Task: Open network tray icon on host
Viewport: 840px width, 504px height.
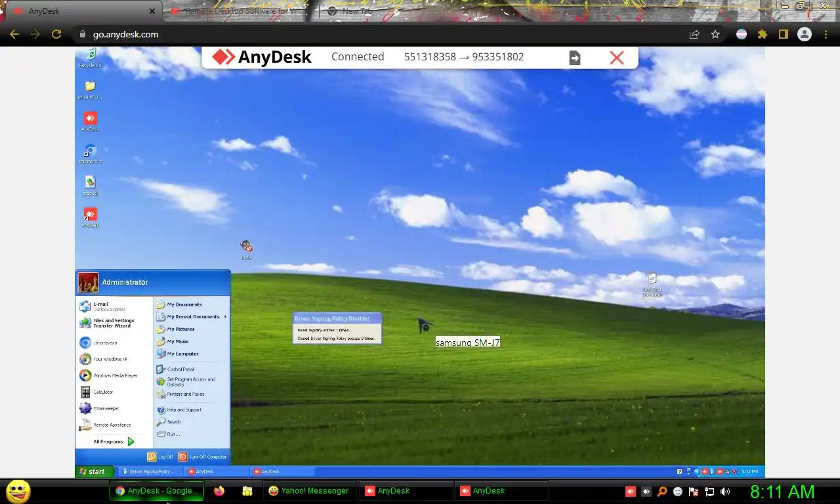Action: (709, 491)
